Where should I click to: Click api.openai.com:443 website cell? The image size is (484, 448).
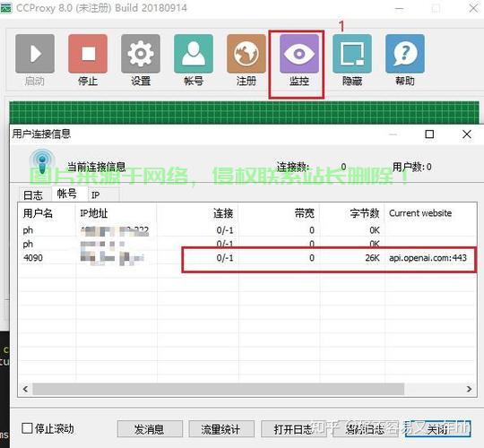tap(428, 258)
